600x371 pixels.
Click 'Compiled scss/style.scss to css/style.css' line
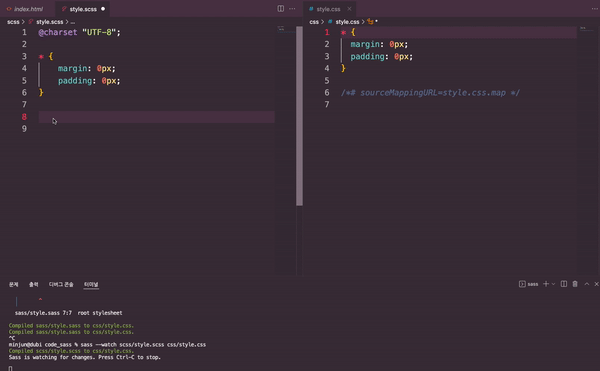pyautogui.click(x=71, y=351)
